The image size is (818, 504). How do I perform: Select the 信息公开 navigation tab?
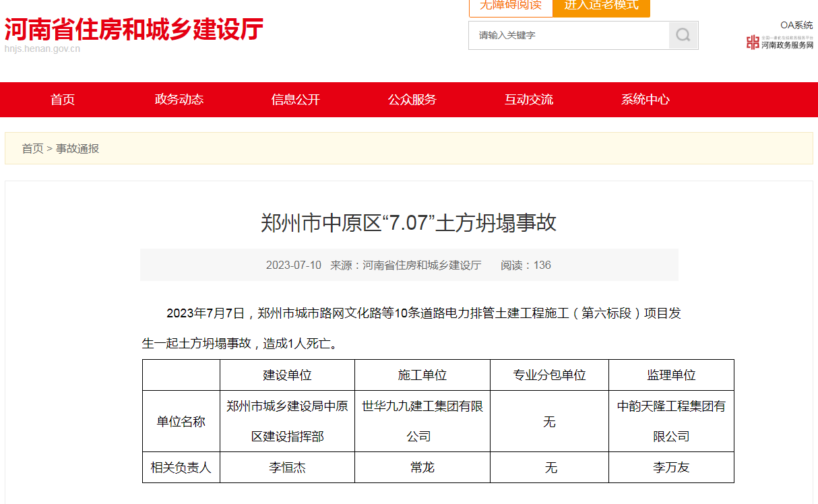click(296, 100)
